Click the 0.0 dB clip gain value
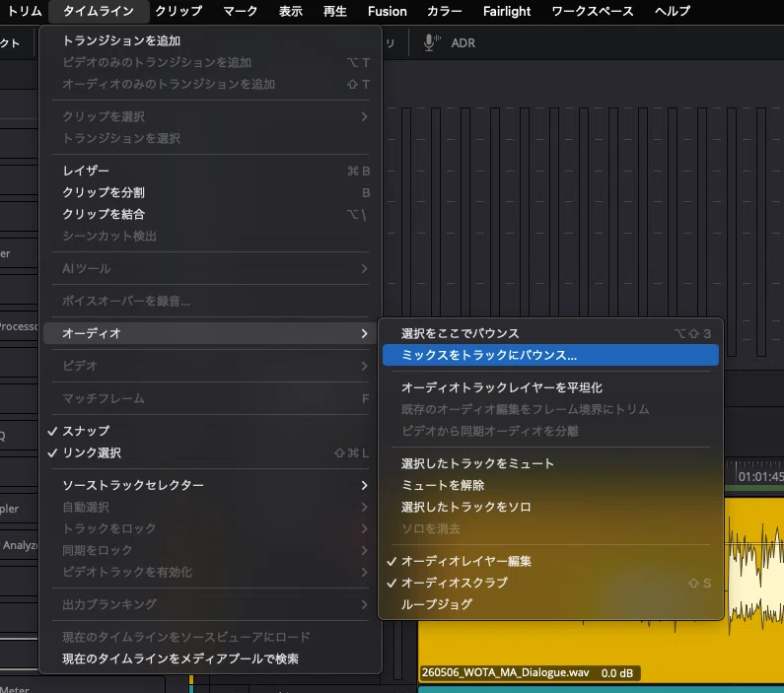 pos(617,673)
